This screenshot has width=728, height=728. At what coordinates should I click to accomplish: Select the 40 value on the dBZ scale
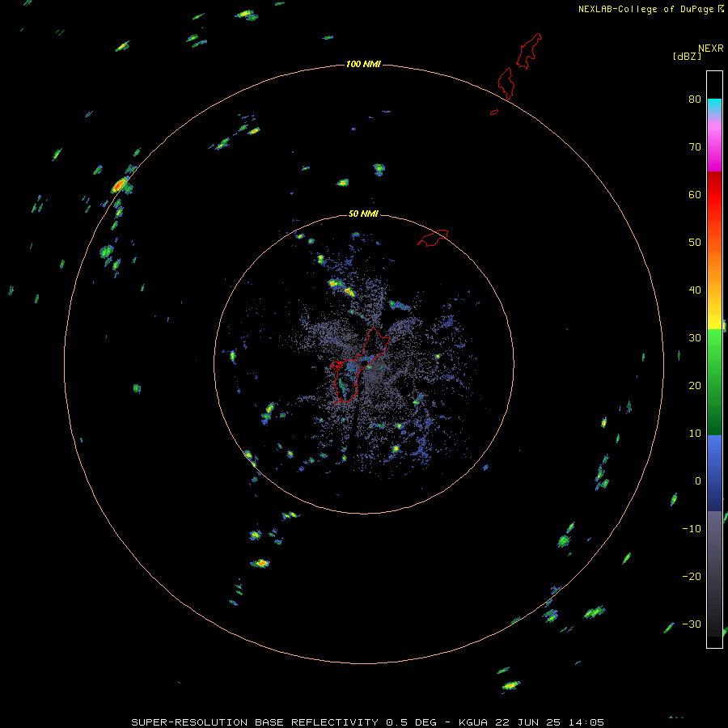pyautogui.click(x=695, y=290)
